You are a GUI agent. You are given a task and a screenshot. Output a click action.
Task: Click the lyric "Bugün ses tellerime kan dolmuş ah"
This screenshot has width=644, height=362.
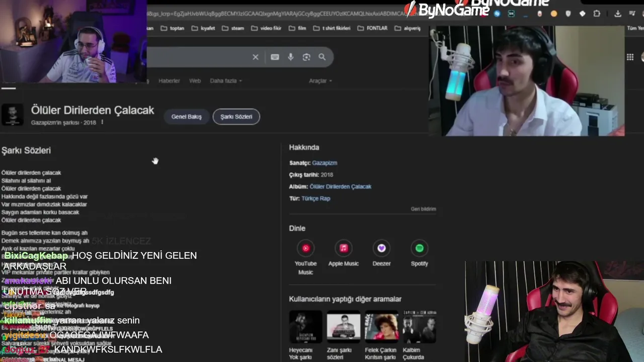[44, 233]
